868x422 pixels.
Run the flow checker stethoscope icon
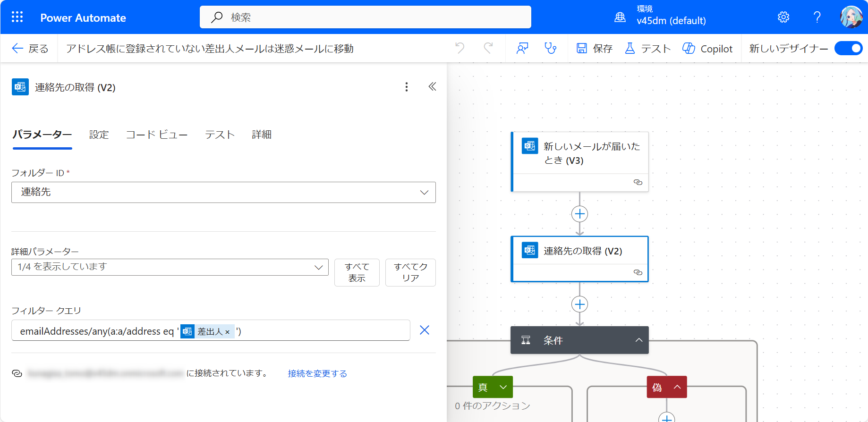pos(551,48)
